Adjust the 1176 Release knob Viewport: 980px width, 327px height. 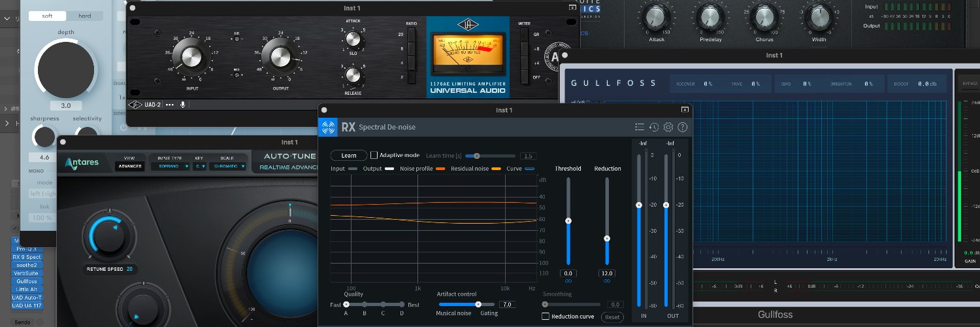tap(352, 75)
